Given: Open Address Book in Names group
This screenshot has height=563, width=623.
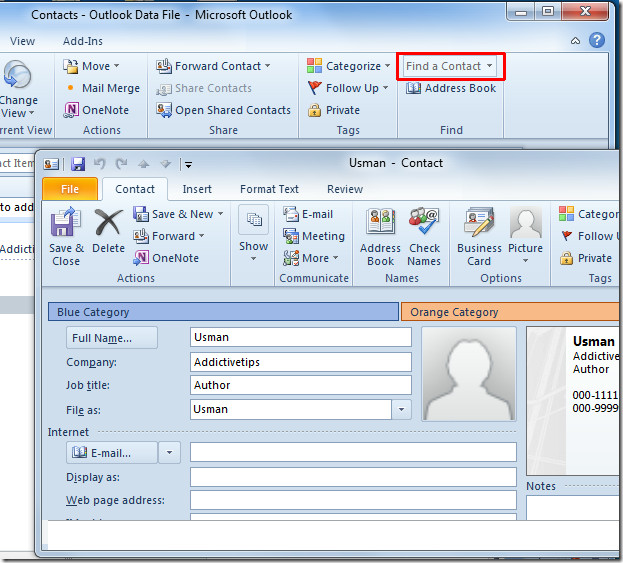Looking at the screenshot, I should click(380, 236).
